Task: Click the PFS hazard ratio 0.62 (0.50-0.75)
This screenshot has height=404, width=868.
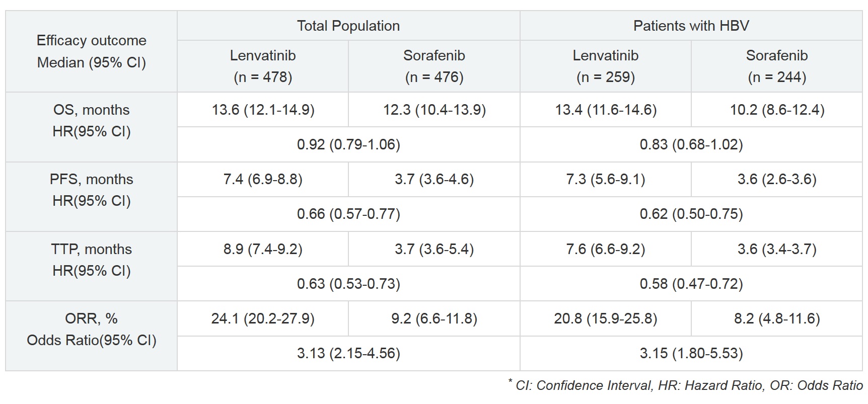Action: [691, 214]
